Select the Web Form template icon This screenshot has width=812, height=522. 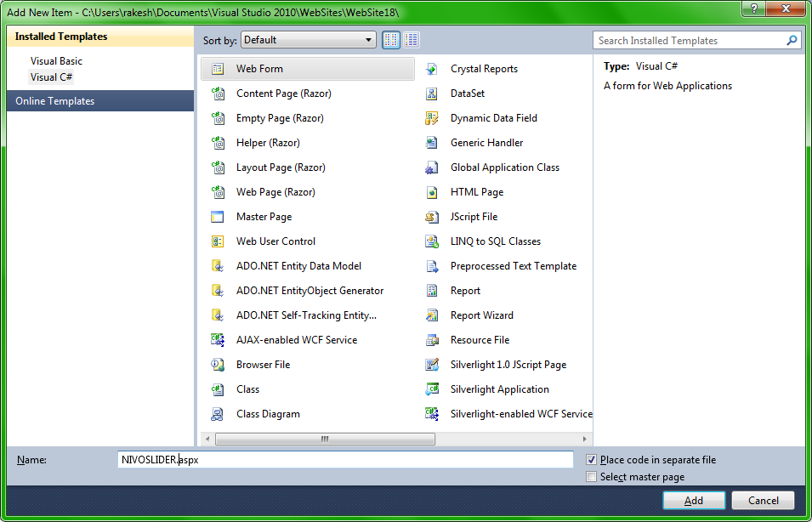pyautogui.click(x=218, y=69)
